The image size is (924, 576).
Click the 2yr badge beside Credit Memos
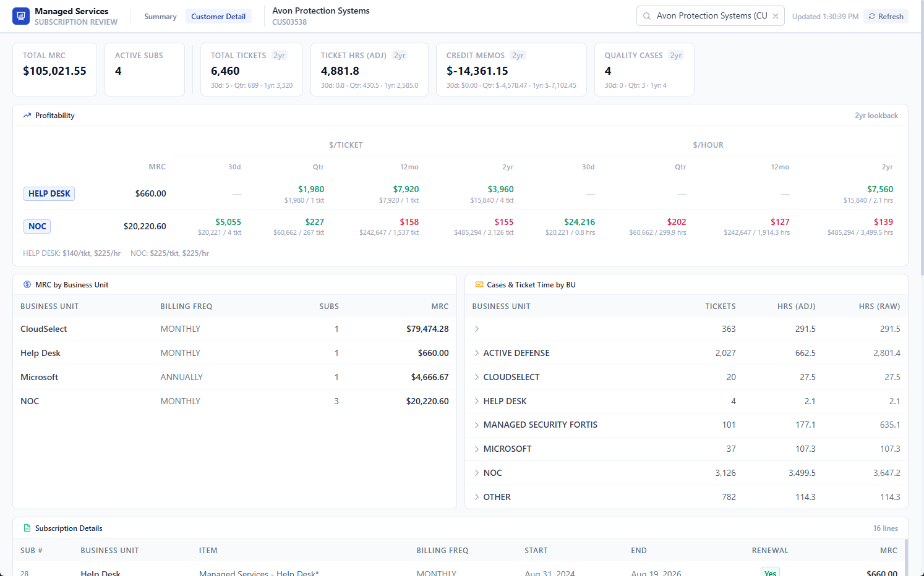click(x=518, y=56)
